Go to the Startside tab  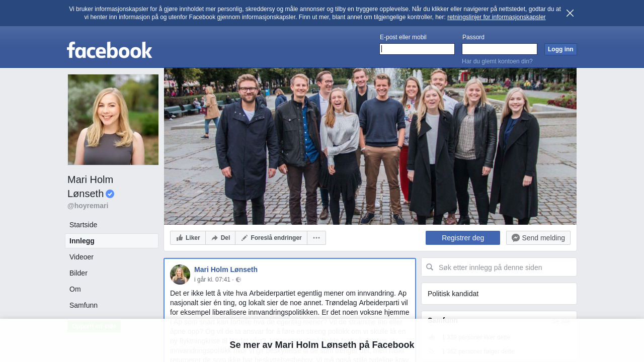click(112, 225)
